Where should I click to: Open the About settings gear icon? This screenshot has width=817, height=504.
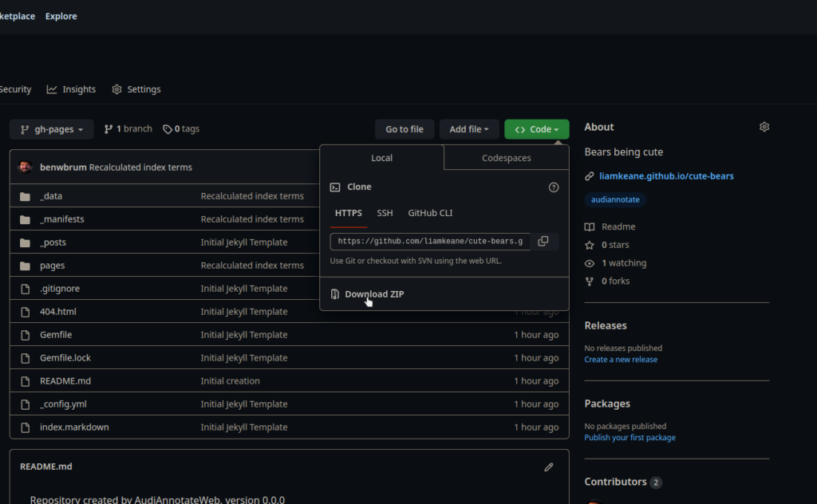click(764, 127)
